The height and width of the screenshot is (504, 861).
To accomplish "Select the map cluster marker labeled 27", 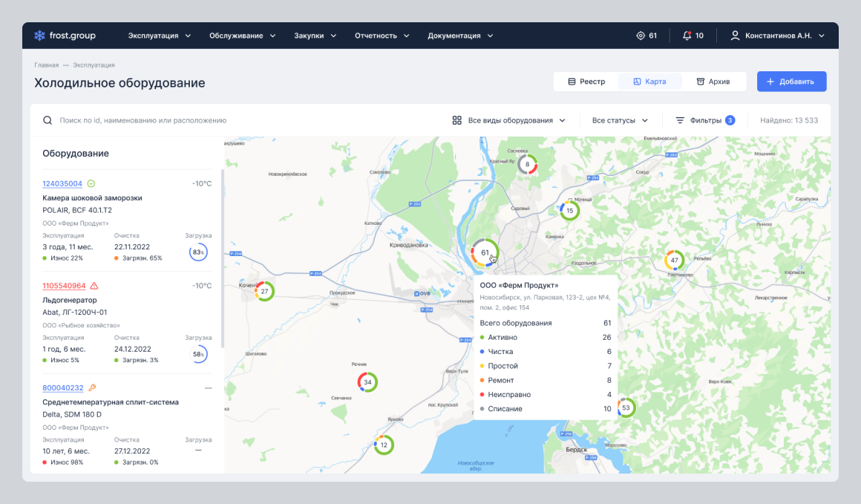I will [264, 291].
